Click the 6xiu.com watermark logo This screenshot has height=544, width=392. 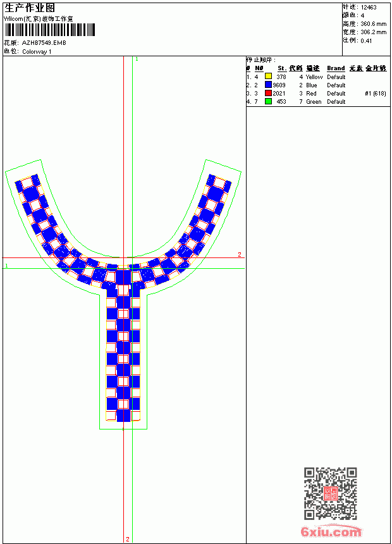point(331,531)
